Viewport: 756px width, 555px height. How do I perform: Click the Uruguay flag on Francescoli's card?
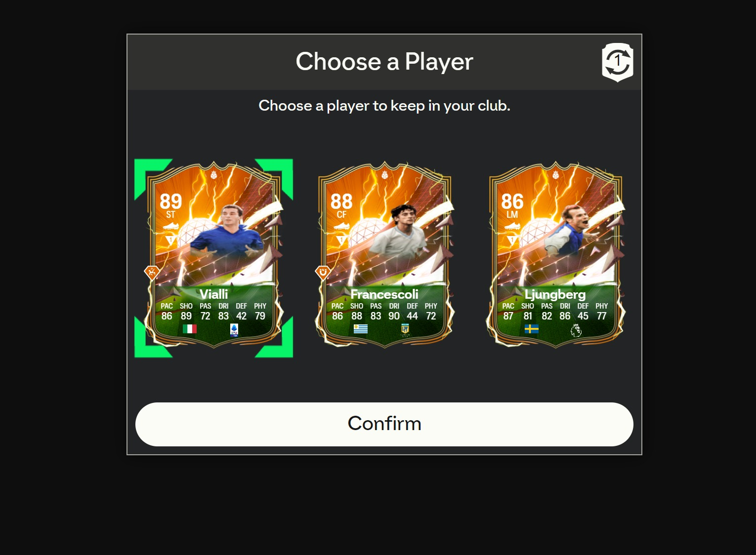tap(361, 329)
